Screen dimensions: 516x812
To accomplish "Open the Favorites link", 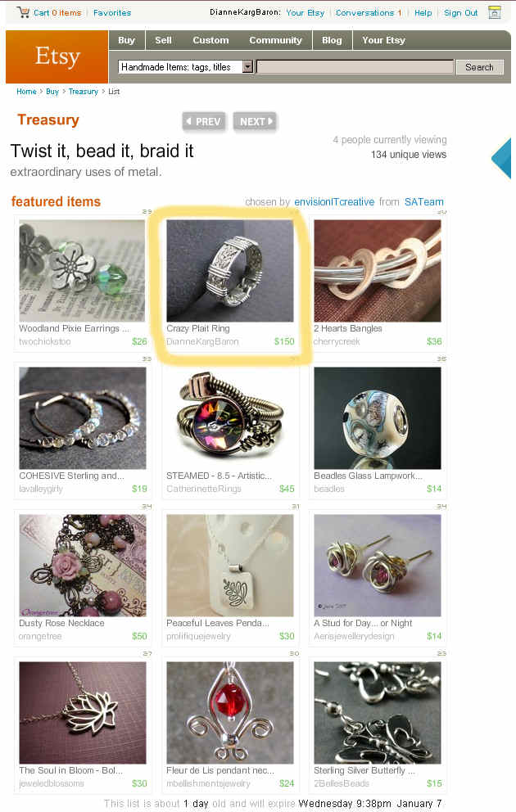I will (x=112, y=12).
